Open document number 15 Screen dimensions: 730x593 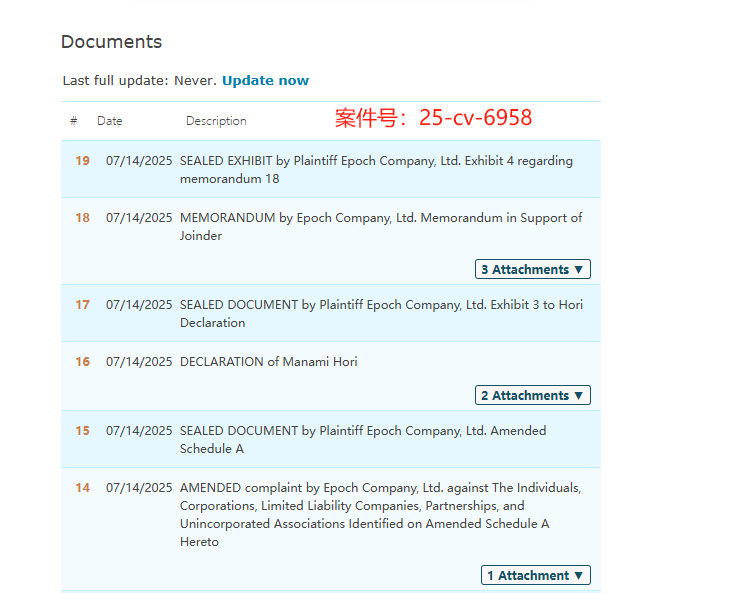pyautogui.click(x=82, y=431)
